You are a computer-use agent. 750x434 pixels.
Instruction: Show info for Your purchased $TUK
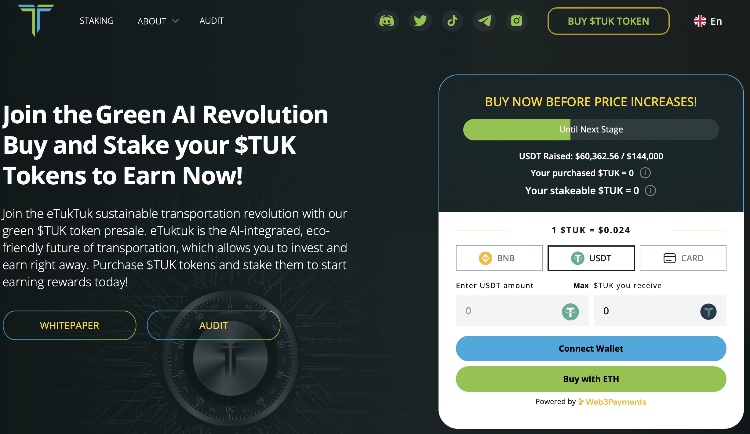click(645, 173)
